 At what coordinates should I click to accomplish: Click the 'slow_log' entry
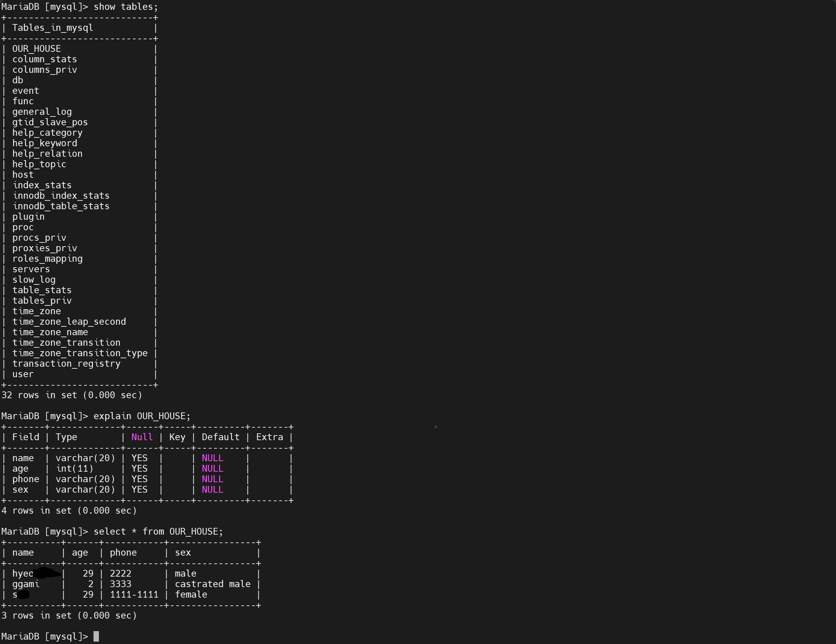click(x=34, y=280)
